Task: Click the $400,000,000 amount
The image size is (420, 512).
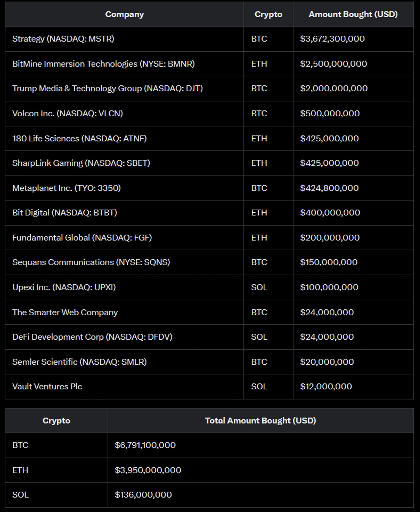Action: (330, 213)
